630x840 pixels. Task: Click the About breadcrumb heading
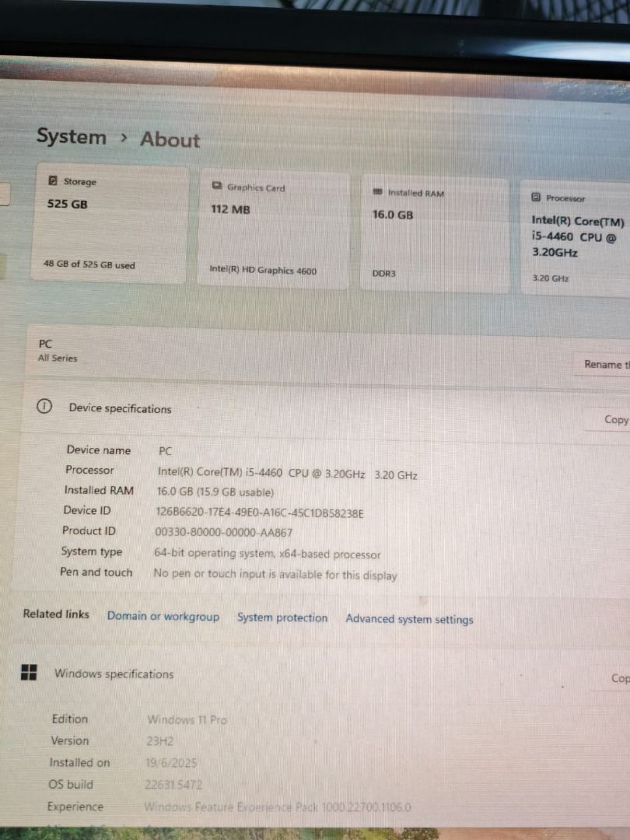coord(170,140)
